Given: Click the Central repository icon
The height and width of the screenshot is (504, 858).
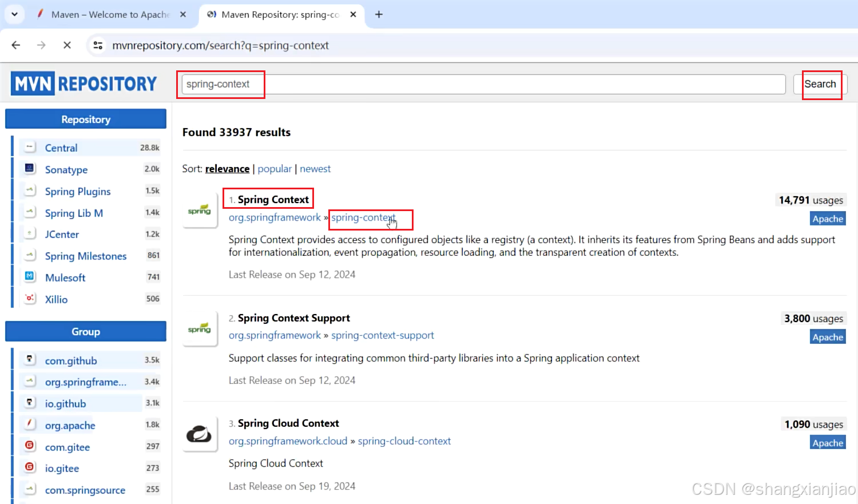Looking at the screenshot, I should tap(30, 147).
